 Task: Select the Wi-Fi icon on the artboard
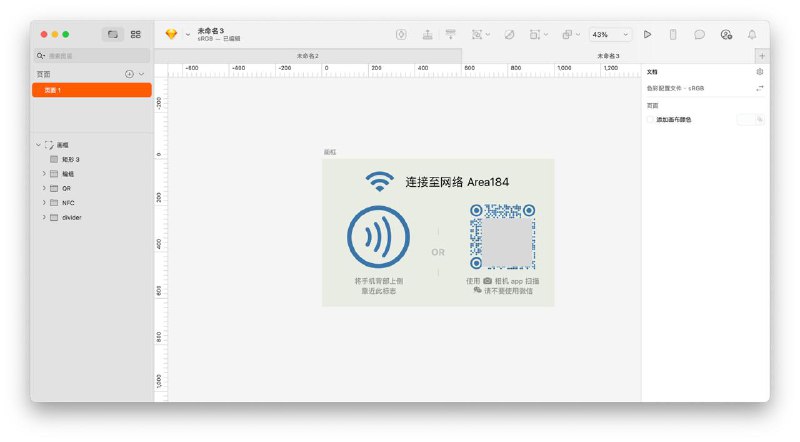(x=380, y=181)
